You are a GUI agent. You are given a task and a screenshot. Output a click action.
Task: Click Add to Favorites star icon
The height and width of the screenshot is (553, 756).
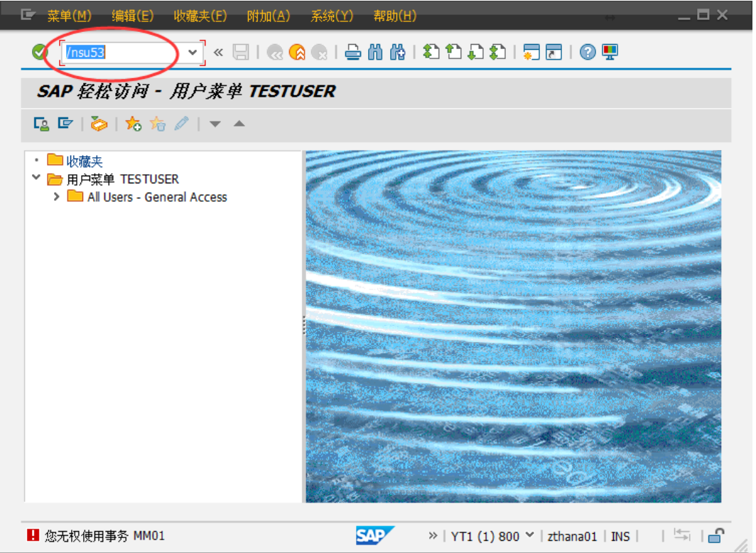click(133, 124)
